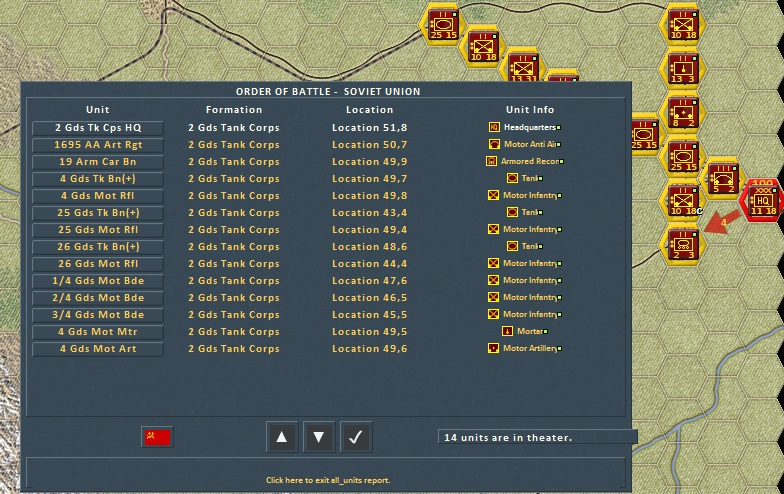The height and width of the screenshot is (494, 784).
Task: Click the Location 48,6 cell
Action: (x=370, y=246)
